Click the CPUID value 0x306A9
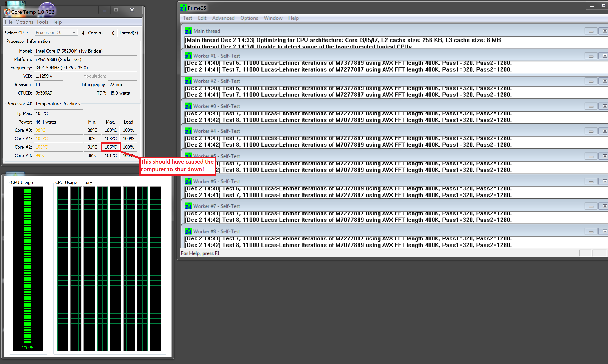The width and height of the screenshot is (608, 364). coord(49,93)
